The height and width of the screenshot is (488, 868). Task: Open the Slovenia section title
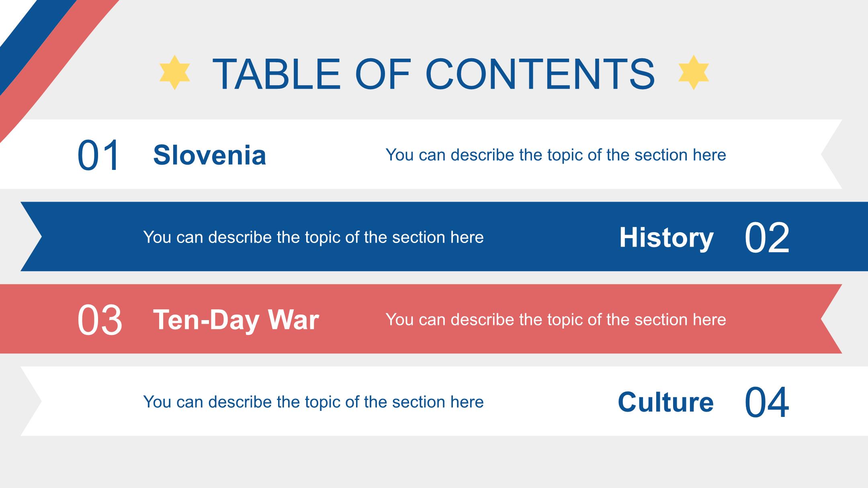coord(210,155)
